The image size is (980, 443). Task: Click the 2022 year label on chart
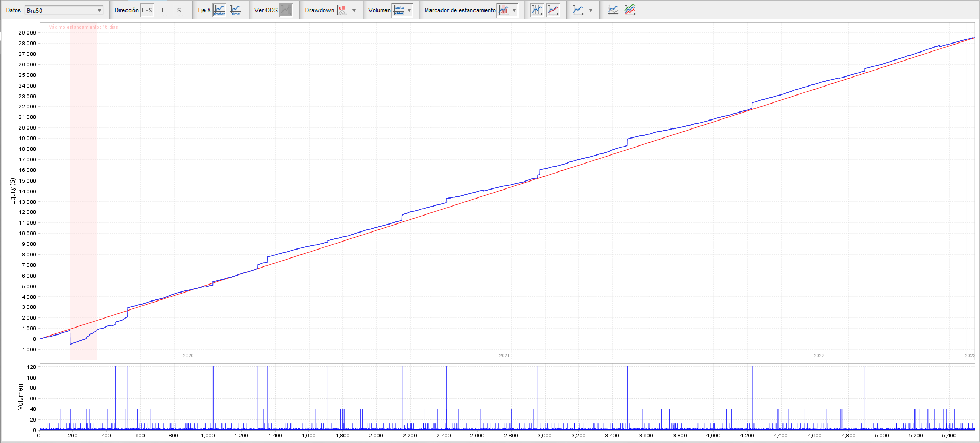819,355
